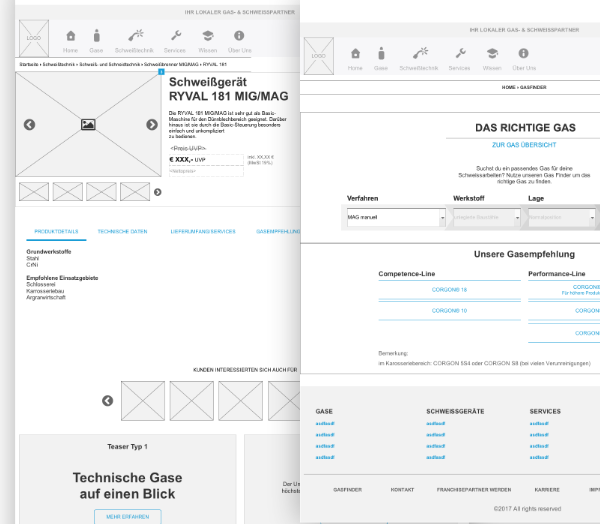The height and width of the screenshot is (524, 600).
Task: Click the Mehr Erfahren button
Action: tap(127, 516)
